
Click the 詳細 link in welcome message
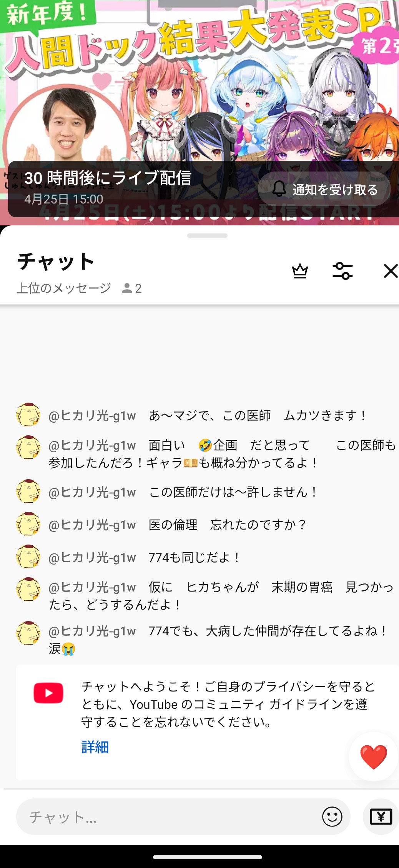95,747
